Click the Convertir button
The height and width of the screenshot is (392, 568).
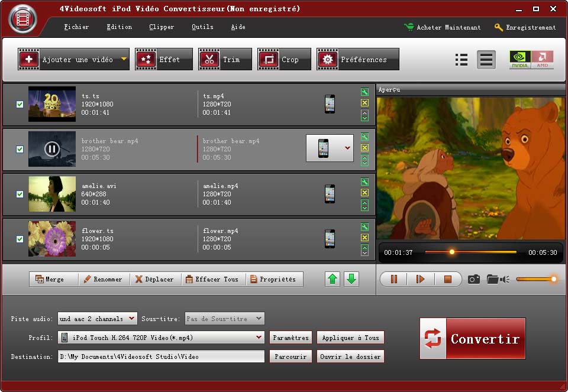click(x=472, y=339)
